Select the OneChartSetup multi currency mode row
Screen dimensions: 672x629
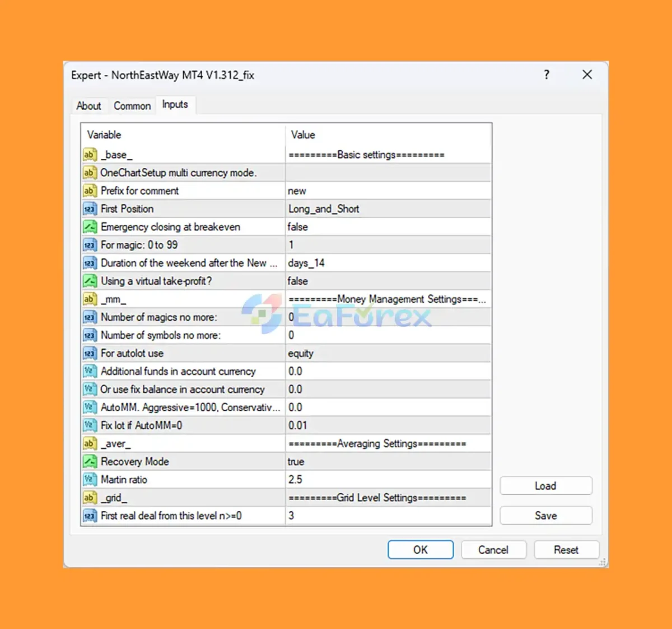pyautogui.click(x=286, y=172)
